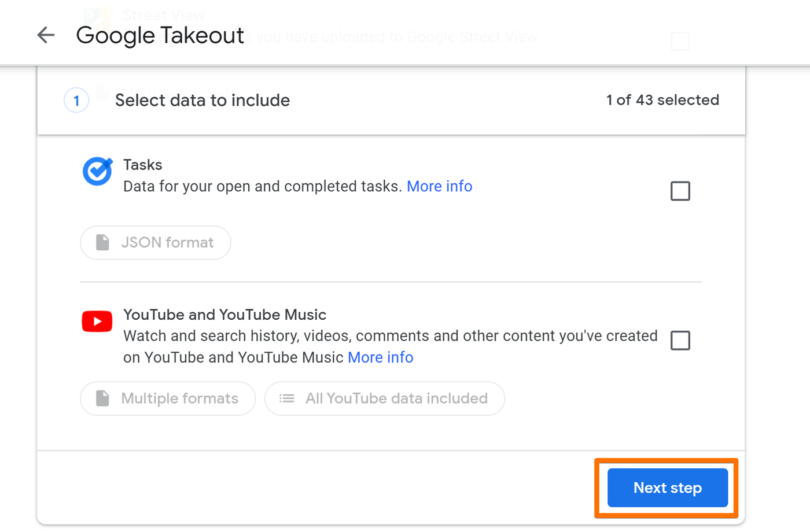Open More info for Tasks
810x532 pixels.
(x=439, y=186)
